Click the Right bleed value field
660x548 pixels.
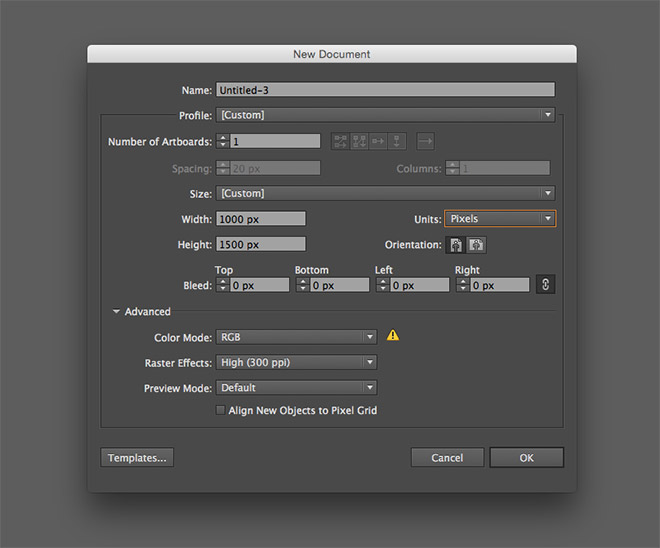coord(500,285)
